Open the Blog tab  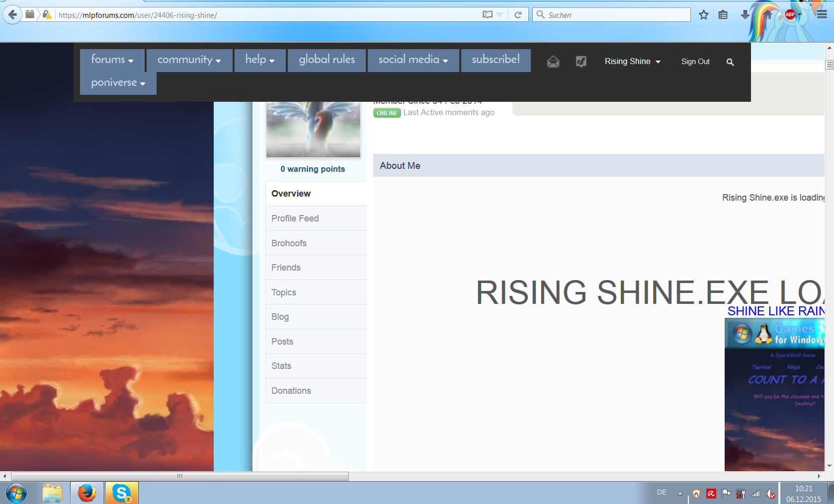(316, 317)
